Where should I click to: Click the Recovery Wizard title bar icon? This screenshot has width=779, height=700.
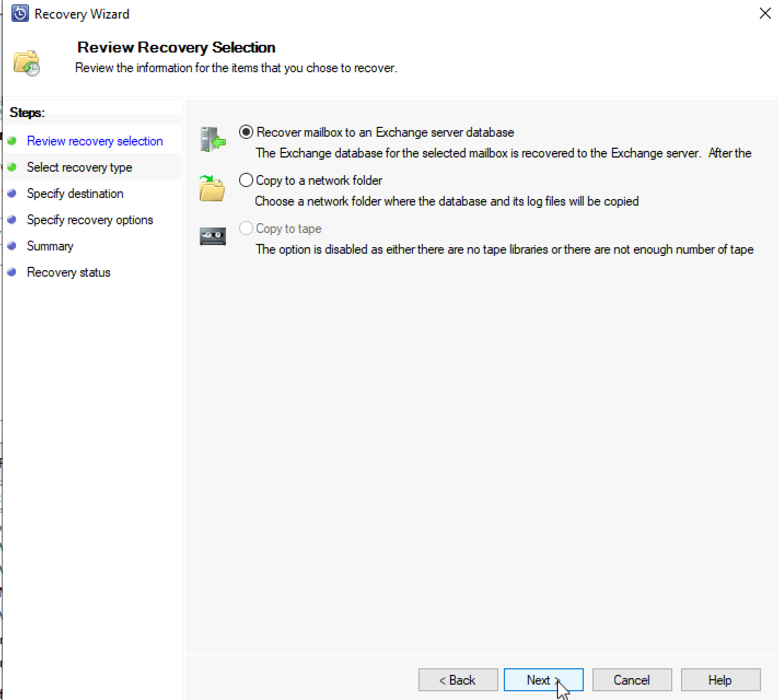(x=20, y=14)
